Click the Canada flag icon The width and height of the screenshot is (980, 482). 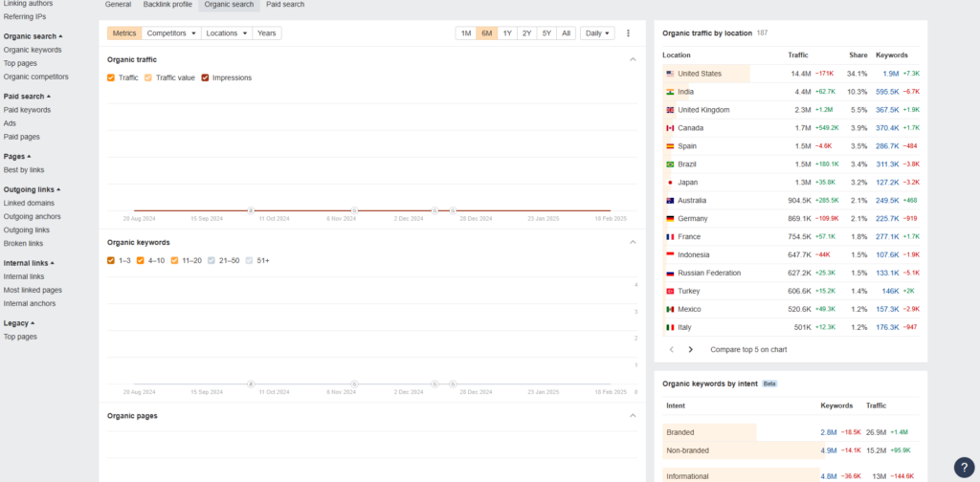pos(670,128)
